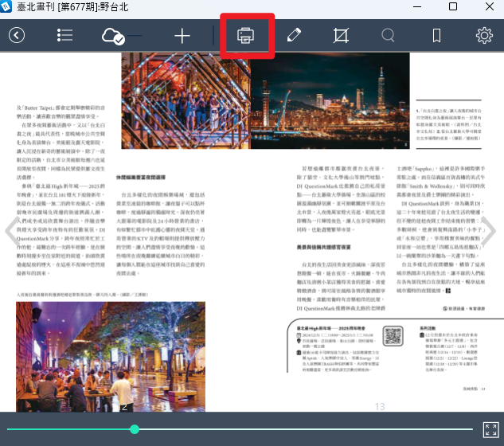Open search with the magnifier icon
This screenshot has height=446, width=504.
click(x=388, y=35)
